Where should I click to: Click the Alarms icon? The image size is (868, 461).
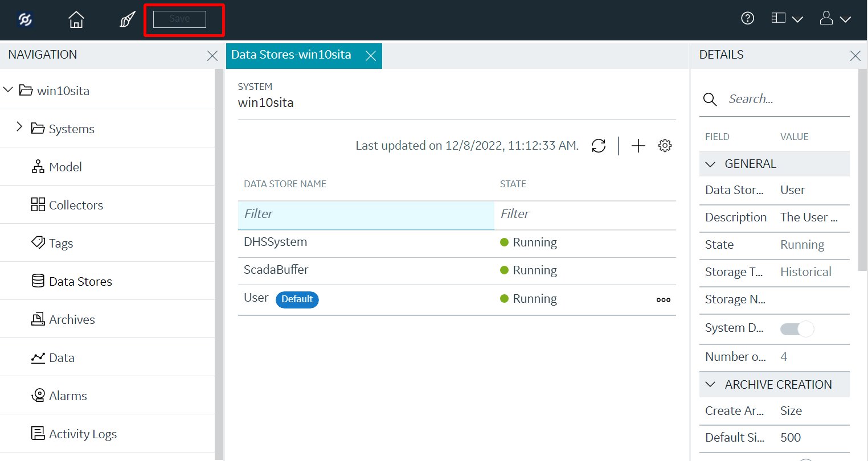38,395
